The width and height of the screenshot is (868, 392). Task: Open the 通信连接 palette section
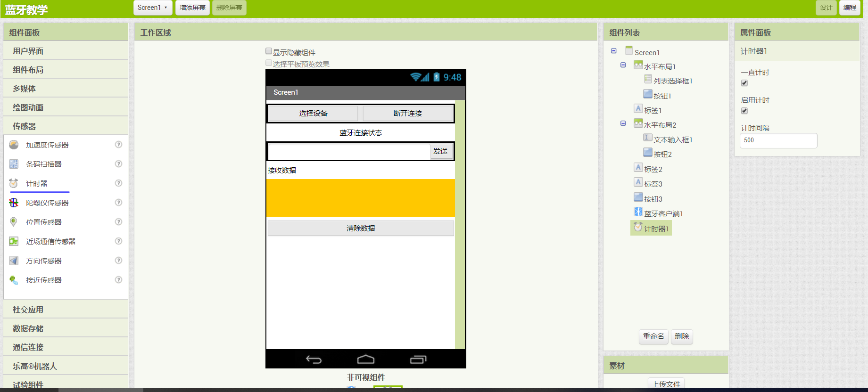point(66,347)
